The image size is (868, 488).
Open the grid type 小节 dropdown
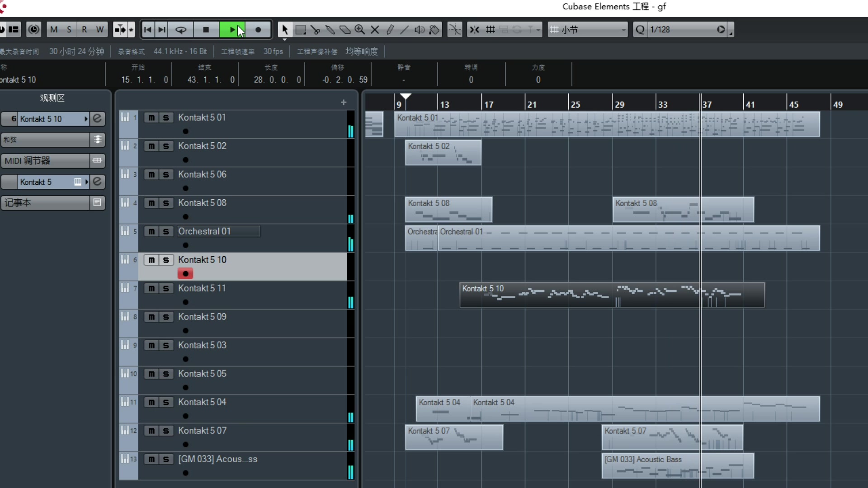tap(588, 30)
